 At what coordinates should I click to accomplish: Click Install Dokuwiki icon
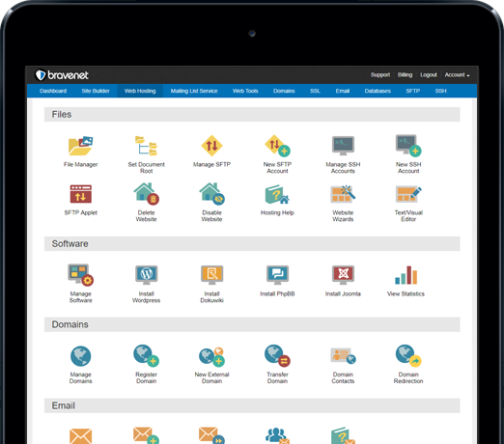coord(211,275)
